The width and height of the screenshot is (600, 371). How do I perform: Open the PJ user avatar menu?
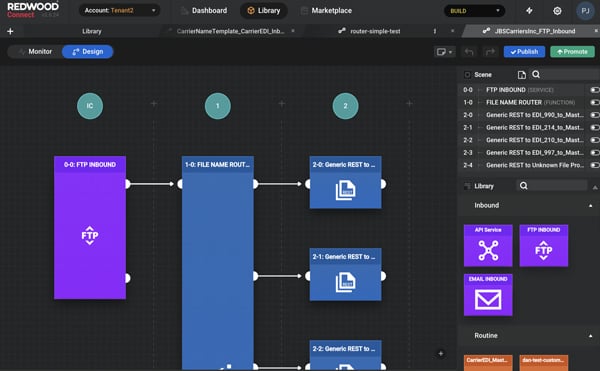[585, 11]
